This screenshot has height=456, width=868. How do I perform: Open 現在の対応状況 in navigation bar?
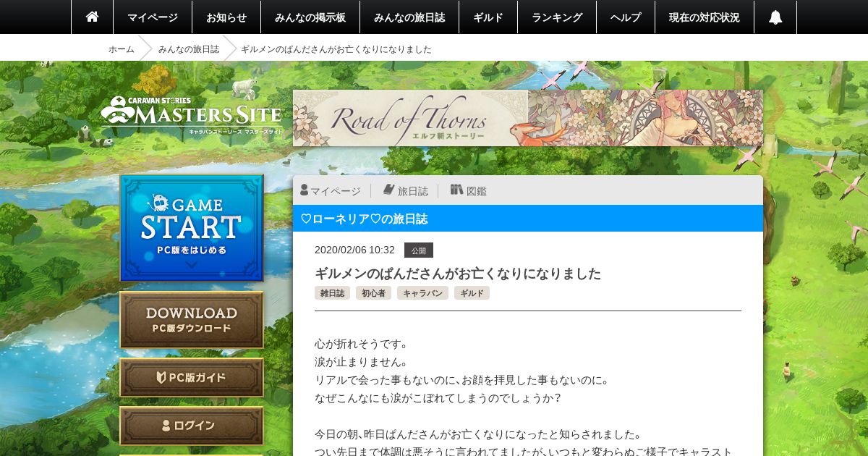tap(705, 17)
